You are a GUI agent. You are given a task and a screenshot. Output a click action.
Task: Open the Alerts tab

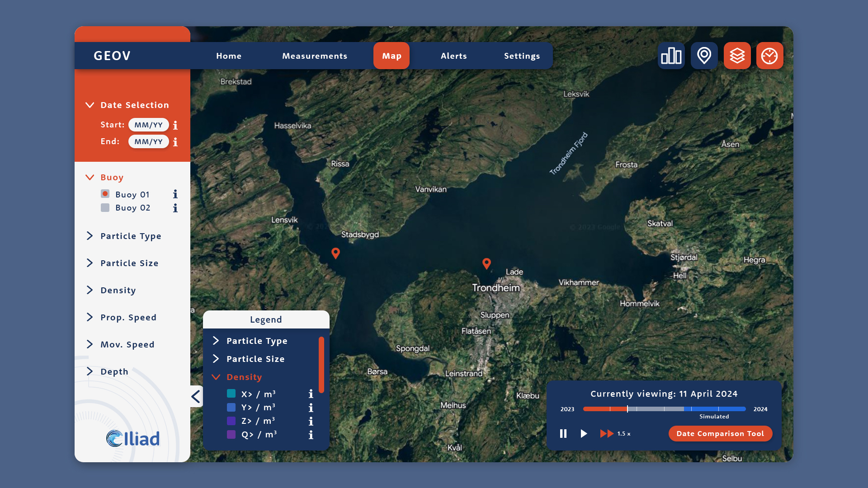[453, 56]
